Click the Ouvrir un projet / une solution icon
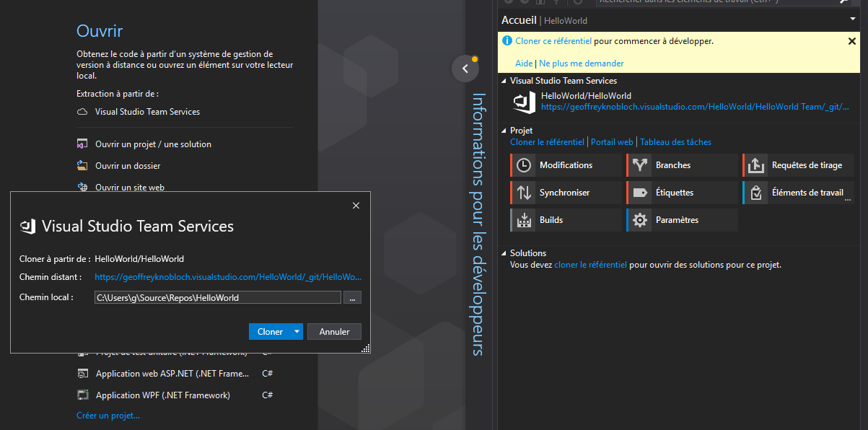Image resolution: width=868 pixels, height=430 pixels. (82, 144)
